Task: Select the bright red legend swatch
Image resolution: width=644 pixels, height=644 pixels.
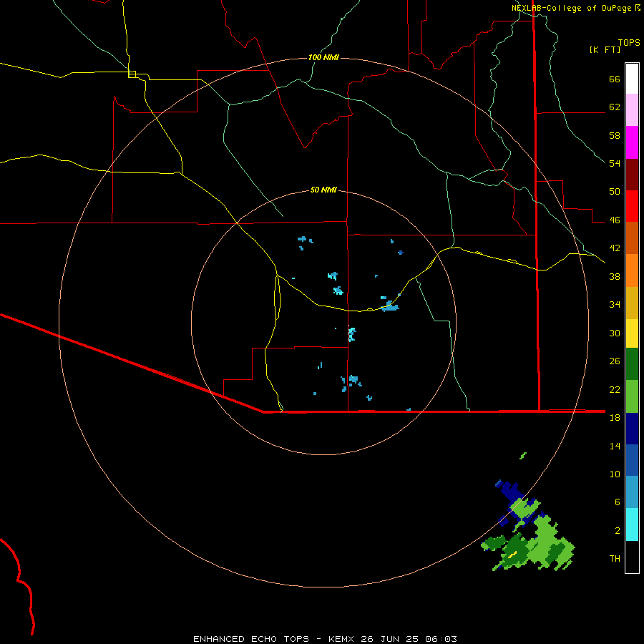Action: 632,206
